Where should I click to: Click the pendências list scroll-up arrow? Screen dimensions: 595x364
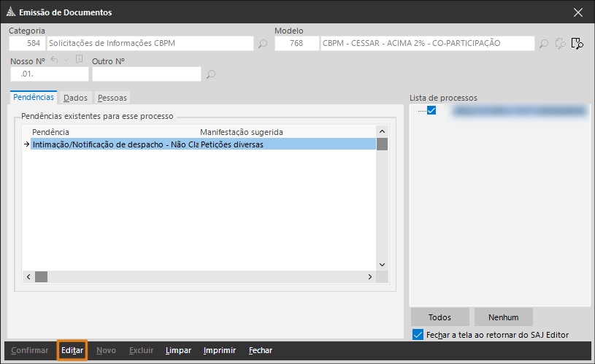(382, 131)
